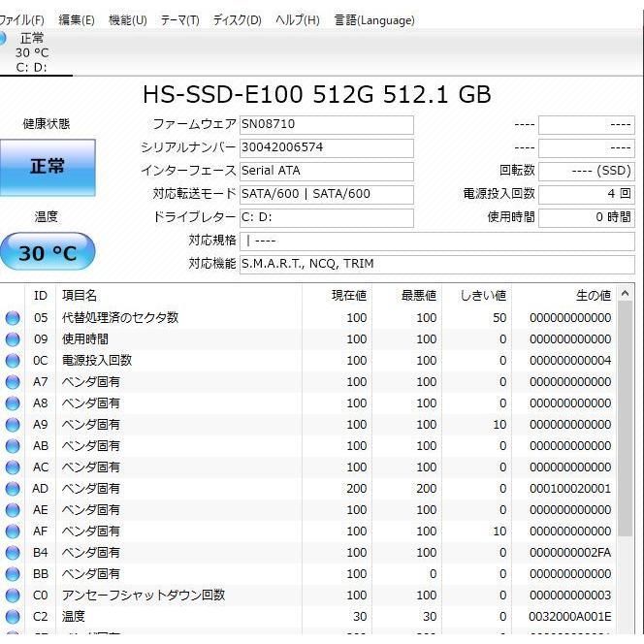Click the status icon for ID AE

click(x=13, y=510)
